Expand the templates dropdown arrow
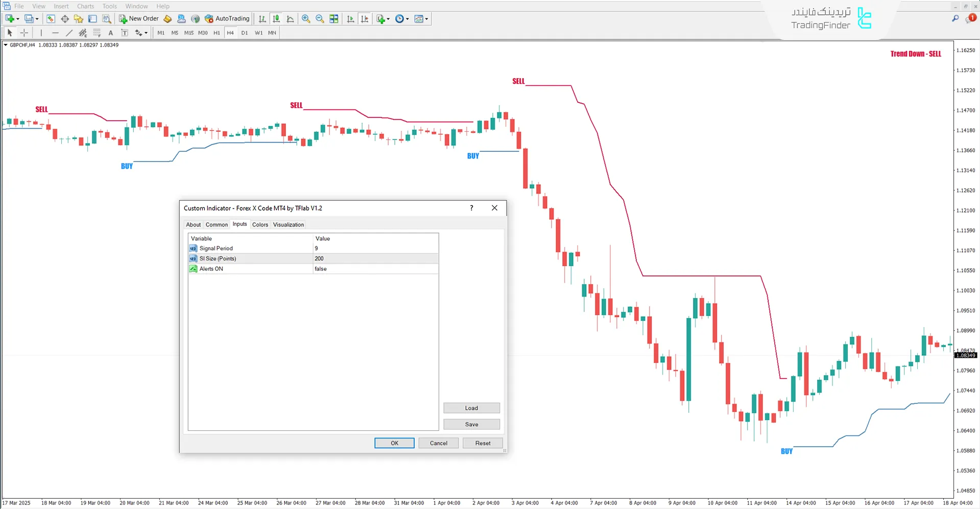The image size is (980, 509). [428, 18]
